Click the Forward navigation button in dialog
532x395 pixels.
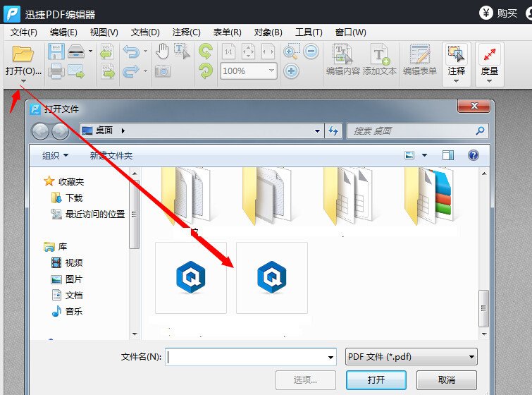click(x=60, y=131)
